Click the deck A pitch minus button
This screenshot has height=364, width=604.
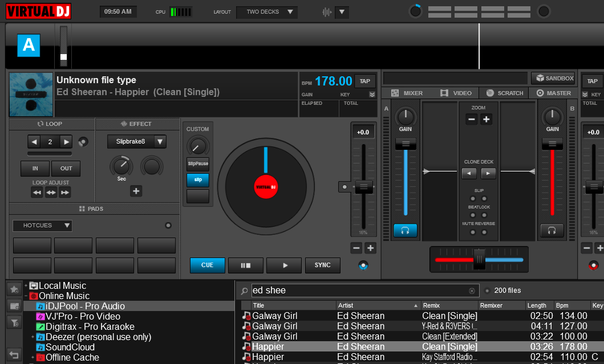click(356, 248)
